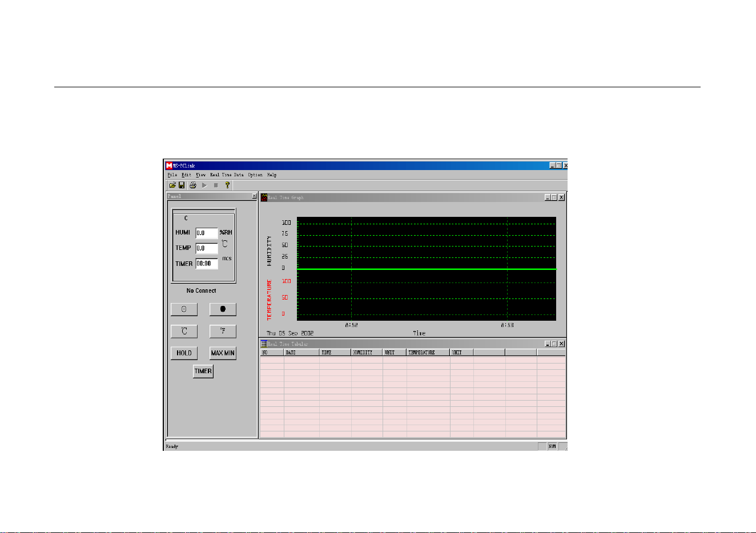
Task: Open the Help menu
Action: tap(272, 175)
